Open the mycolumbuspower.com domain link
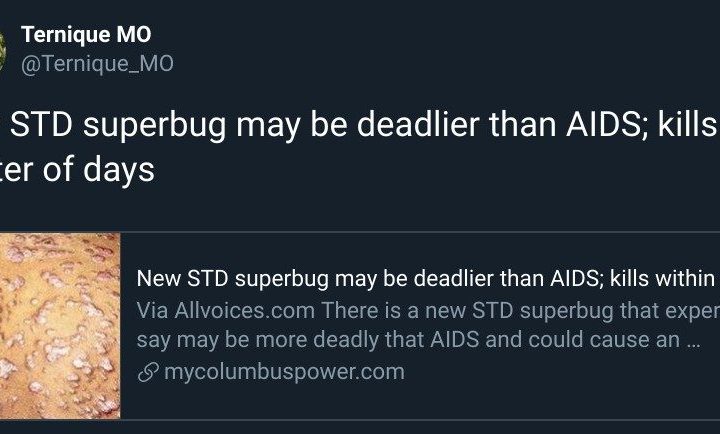The image size is (720, 434). (x=284, y=373)
